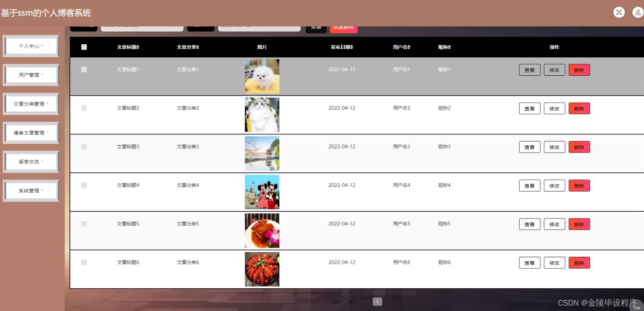Click the puppy thumbnail for 文章标题1
The image size is (644, 311).
[262, 76]
